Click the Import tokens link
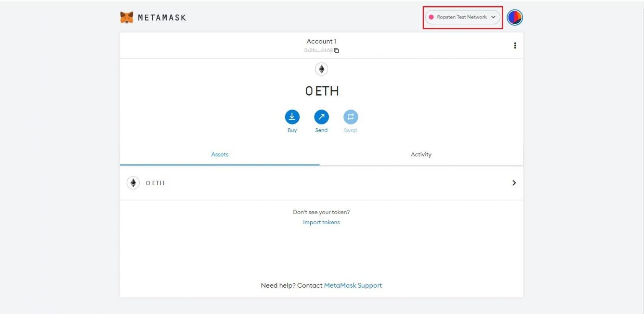 [321, 222]
